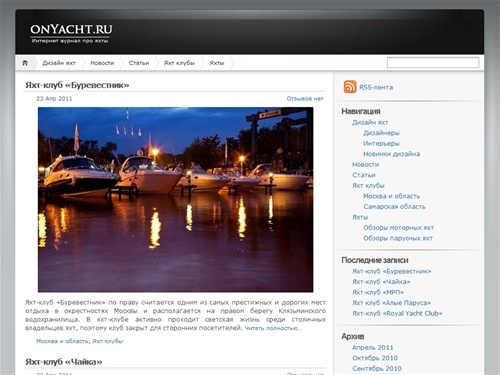The height and width of the screenshot is (375, 500).
Task: Open the Яхты menu item
Action: point(217,63)
